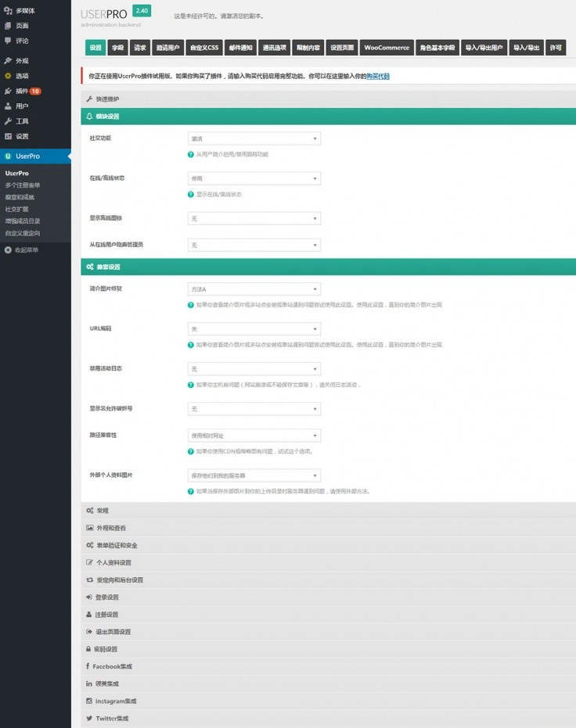The height and width of the screenshot is (728, 576).
Task: Open the 路径兼容性 dropdown
Action: (x=254, y=436)
